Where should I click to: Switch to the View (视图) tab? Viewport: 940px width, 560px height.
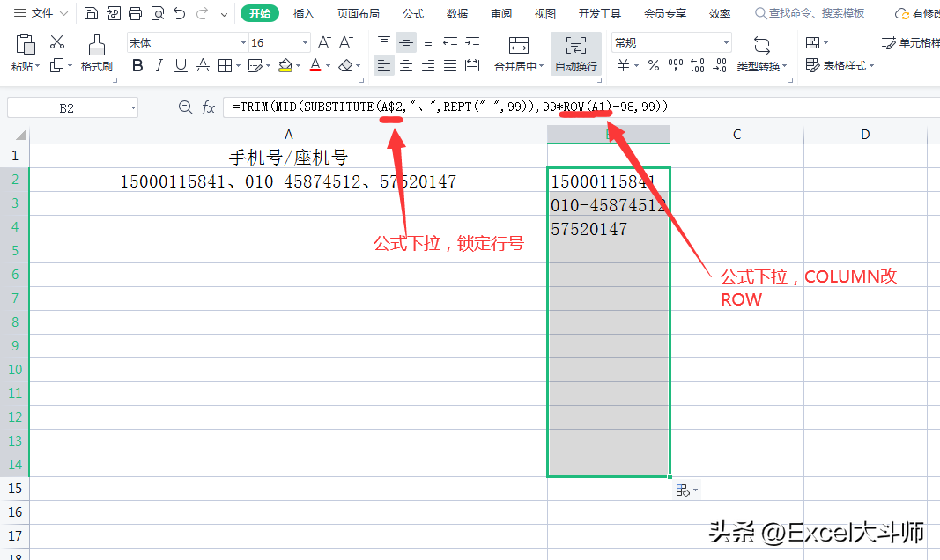[x=545, y=13]
